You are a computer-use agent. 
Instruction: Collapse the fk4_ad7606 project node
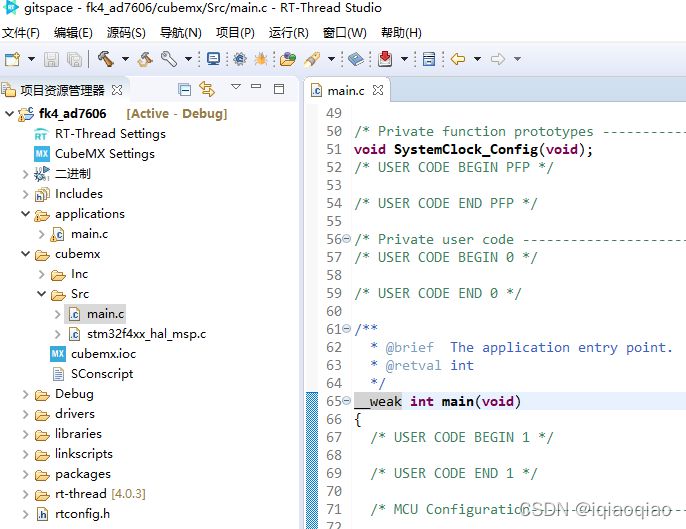(9, 114)
